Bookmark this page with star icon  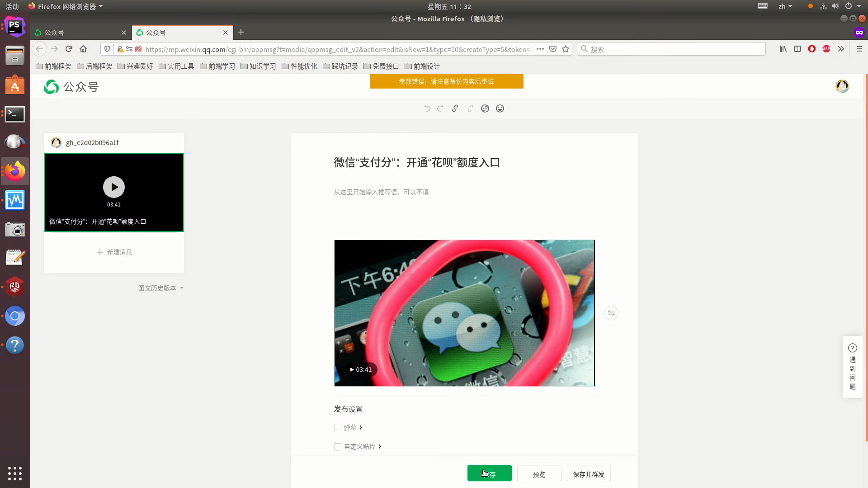pyautogui.click(x=566, y=49)
